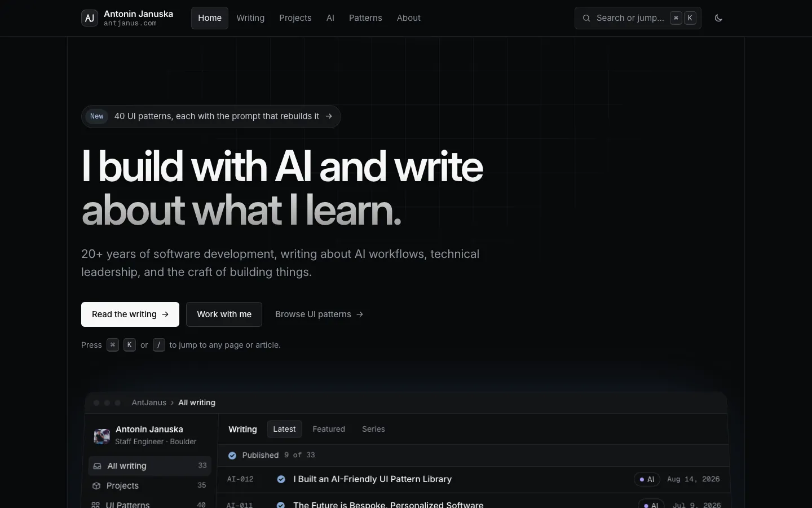Click the Published status check icon
812x508 pixels.
232,456
